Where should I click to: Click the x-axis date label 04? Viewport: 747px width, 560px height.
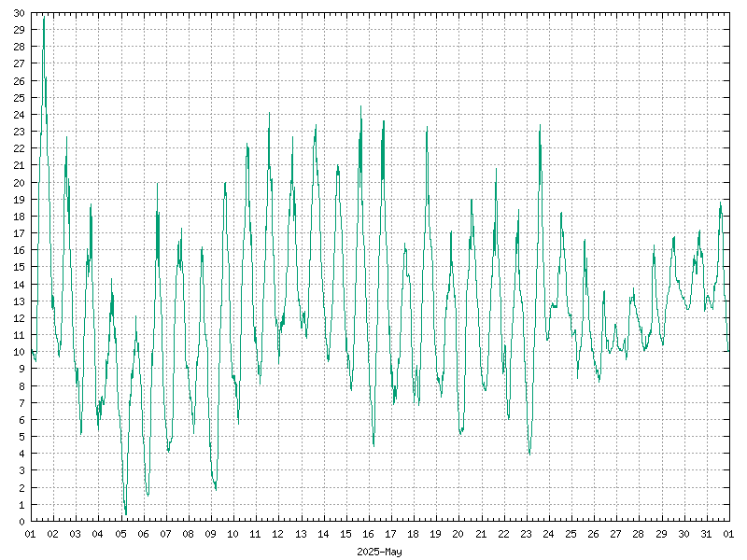(x=98, y=534)
